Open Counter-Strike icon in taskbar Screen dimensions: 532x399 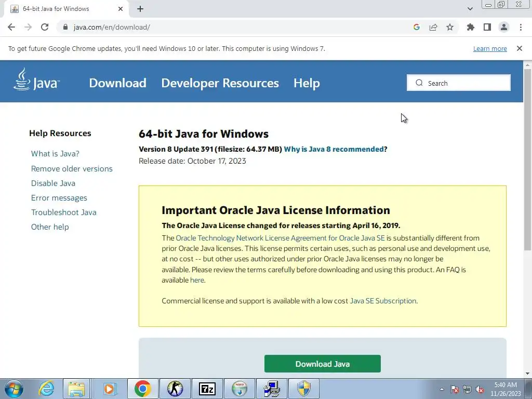(175, 389)
